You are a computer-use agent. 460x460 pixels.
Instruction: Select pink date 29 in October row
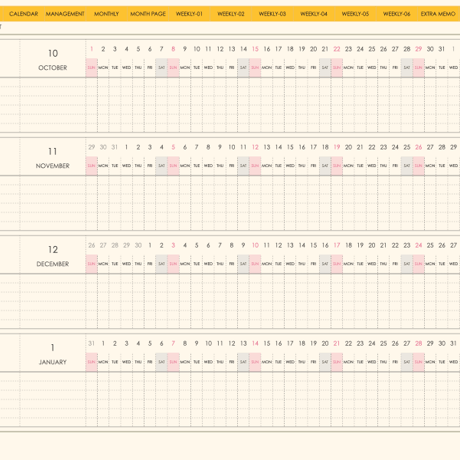pyautogui.click(x=418, y=49)
